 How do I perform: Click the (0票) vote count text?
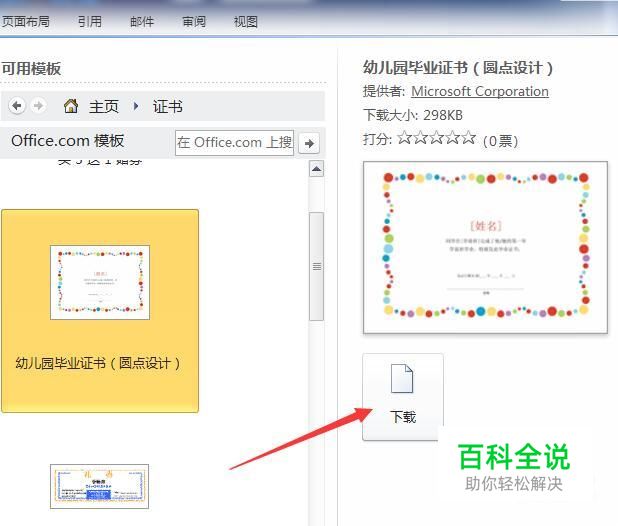(501, 141)
